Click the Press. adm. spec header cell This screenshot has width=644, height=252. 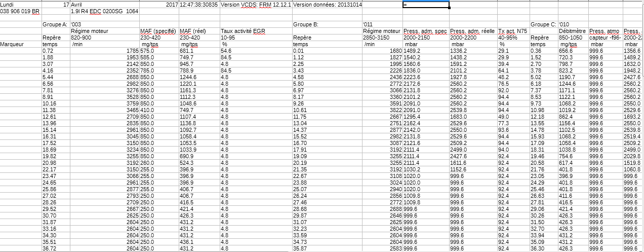[425, 31]
